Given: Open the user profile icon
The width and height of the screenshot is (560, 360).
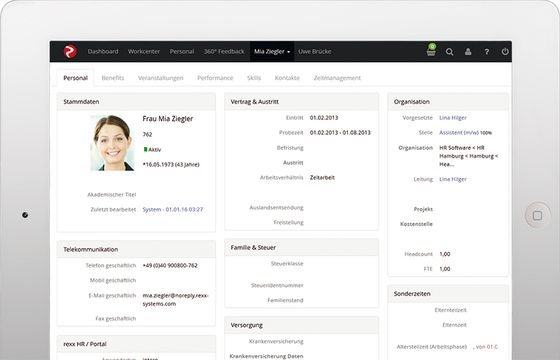Looking at the screenshot, I should click(x=468, y=52).
